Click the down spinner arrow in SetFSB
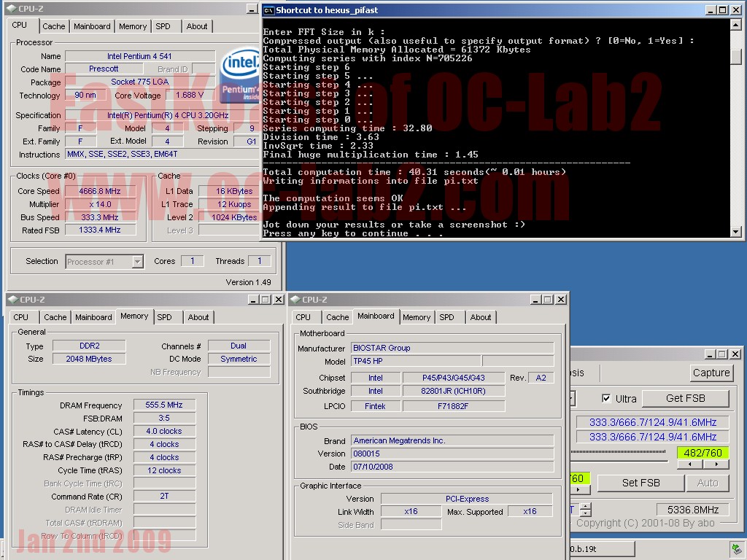 pos(586,513)
